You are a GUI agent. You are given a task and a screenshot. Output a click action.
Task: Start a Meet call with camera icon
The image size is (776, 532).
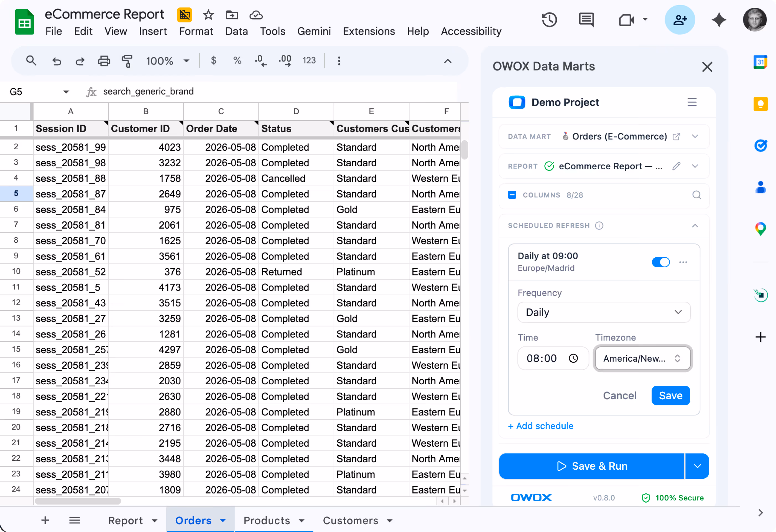[626, 20]
